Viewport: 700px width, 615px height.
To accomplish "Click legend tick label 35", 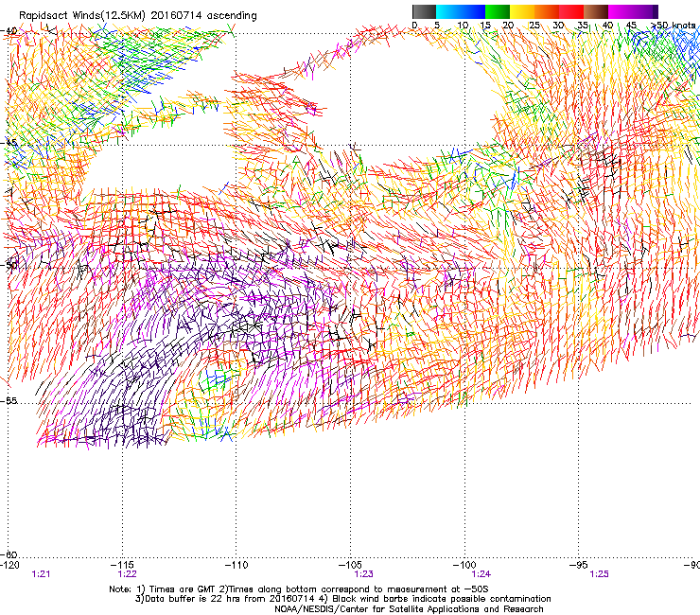I will point(583,25).
